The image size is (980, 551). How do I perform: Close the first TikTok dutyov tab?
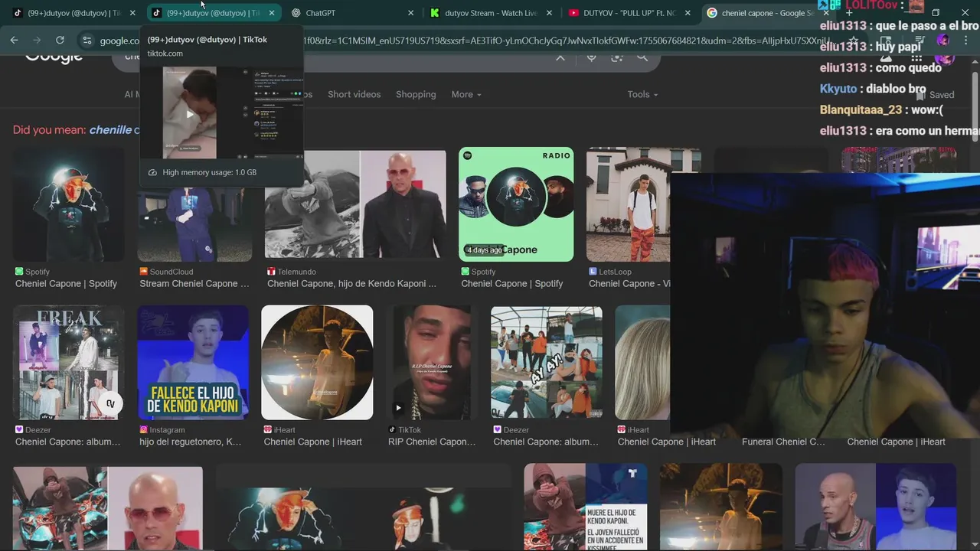tap(132, 13)
